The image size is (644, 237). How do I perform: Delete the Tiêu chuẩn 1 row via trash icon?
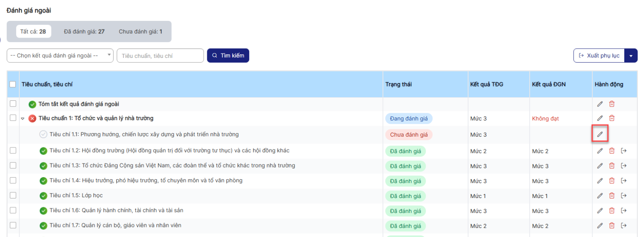tap(612, 118)
